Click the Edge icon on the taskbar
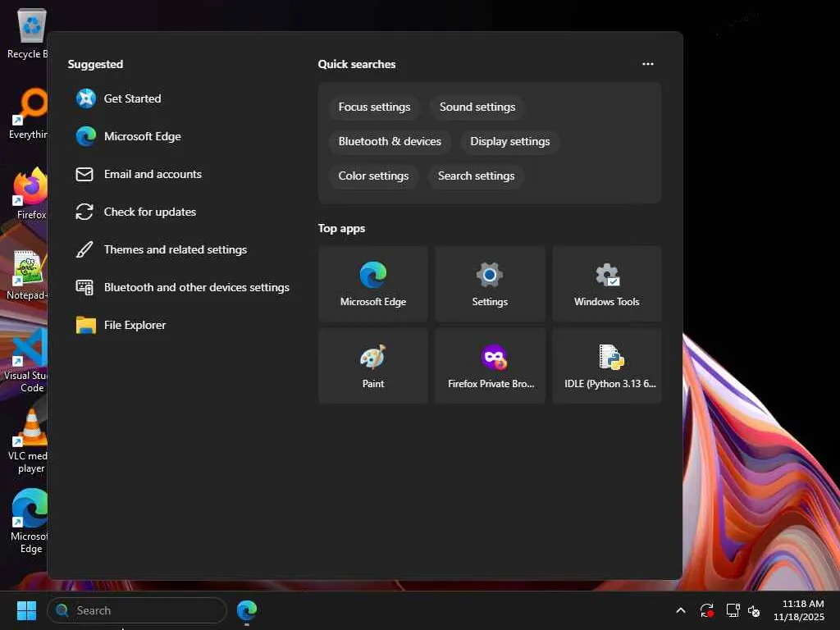The height and width of the screenshot is (630, 840). (x=247, y=610)
